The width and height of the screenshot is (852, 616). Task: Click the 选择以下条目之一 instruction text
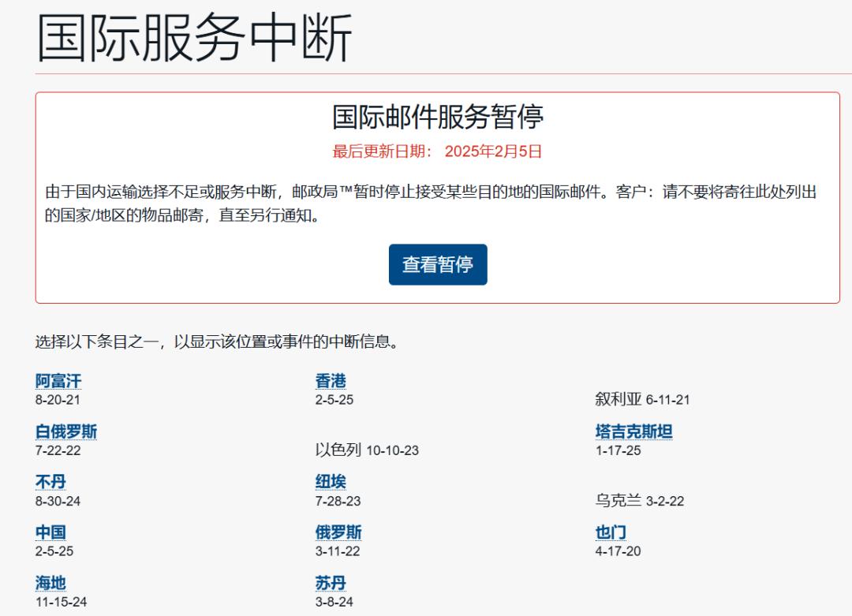[217, 342]
